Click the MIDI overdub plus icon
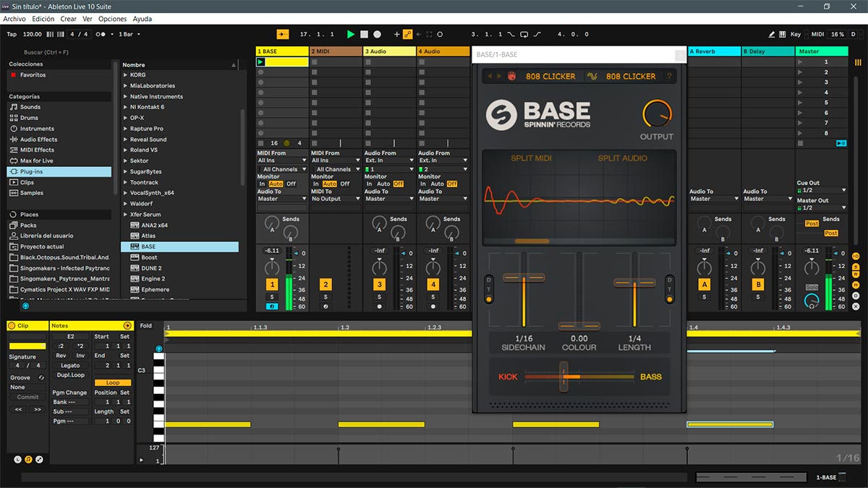Viewport: 868px width, 488px height. (396, 34)
